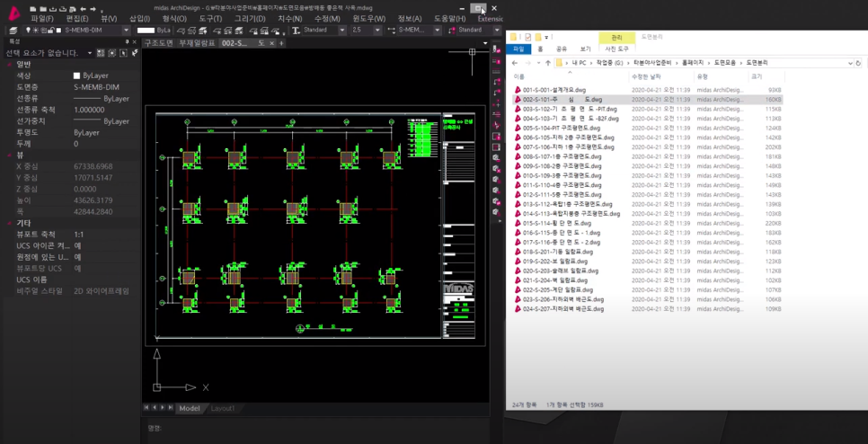Switch to the Layout1 tab
The height and width of the screenshot is (444, 868).
pos(223,408)
